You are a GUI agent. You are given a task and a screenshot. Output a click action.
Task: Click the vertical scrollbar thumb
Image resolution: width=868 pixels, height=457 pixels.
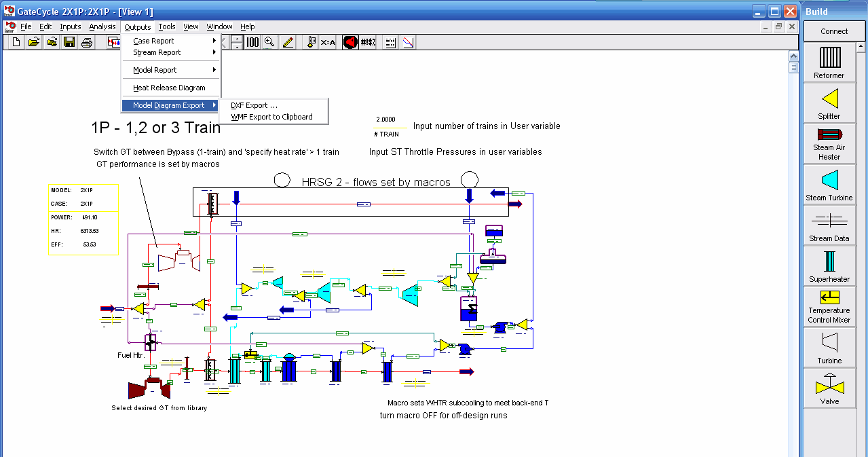[793, 67]
